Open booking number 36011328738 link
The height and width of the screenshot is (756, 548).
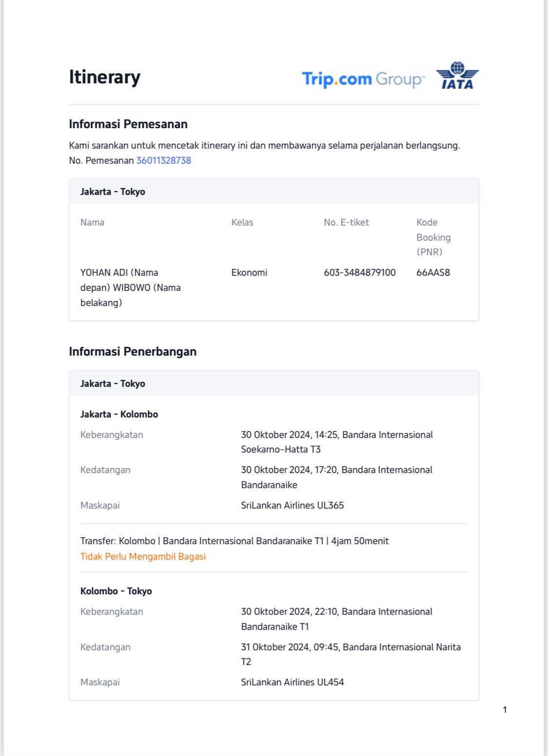tap(164, 160)
